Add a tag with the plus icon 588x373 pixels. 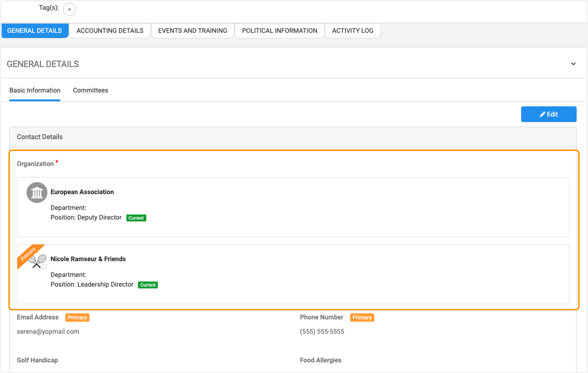[x=70, y=9]
